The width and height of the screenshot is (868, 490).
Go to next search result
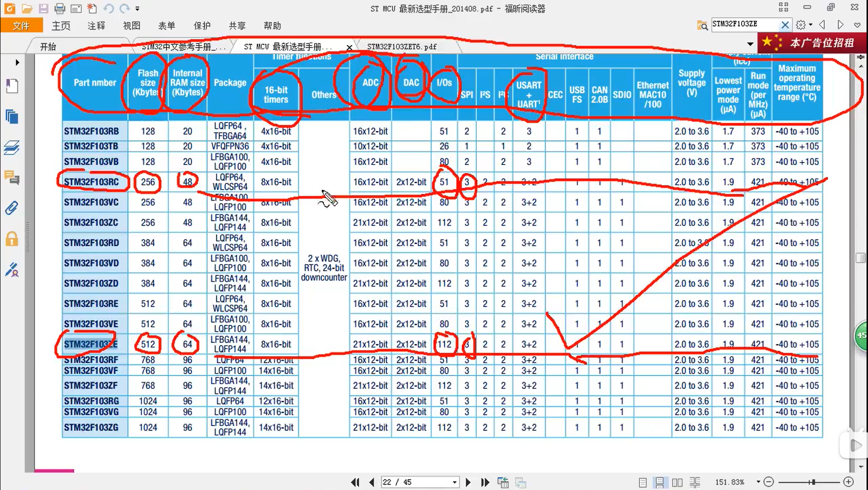click(x=840, y=25)
